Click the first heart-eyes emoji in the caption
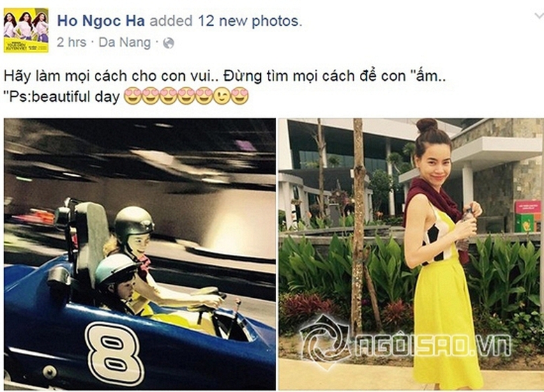544x392 pixels. tap(133, 96)
